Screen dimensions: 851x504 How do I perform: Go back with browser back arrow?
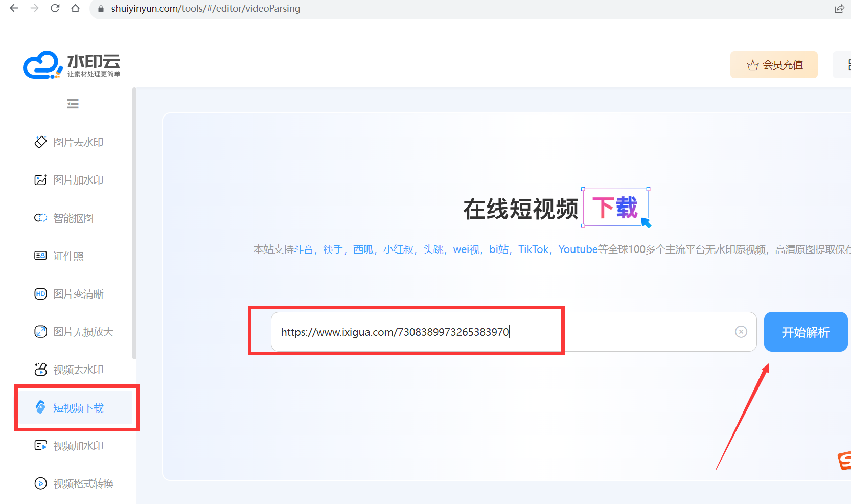click(14, 8)
